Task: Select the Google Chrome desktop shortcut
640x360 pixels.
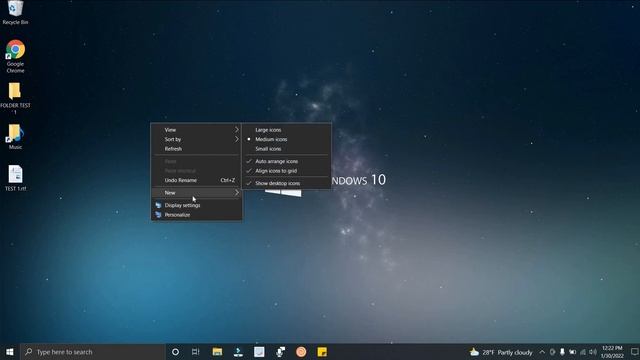Action: point(15,56)
